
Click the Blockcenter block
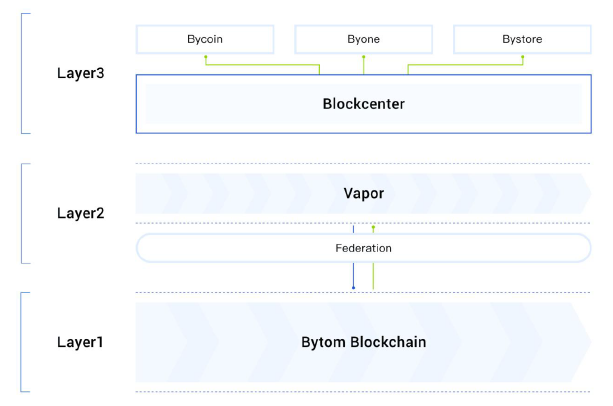(x=363, y=104)
